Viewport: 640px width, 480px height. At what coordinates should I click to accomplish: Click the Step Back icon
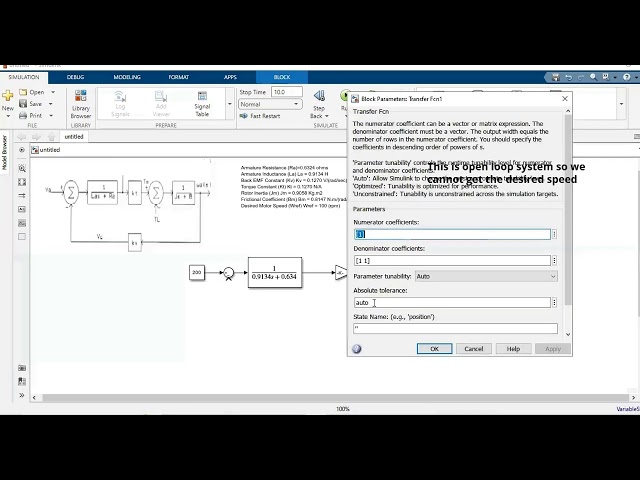pyautogui.click(x=319, y=96)
